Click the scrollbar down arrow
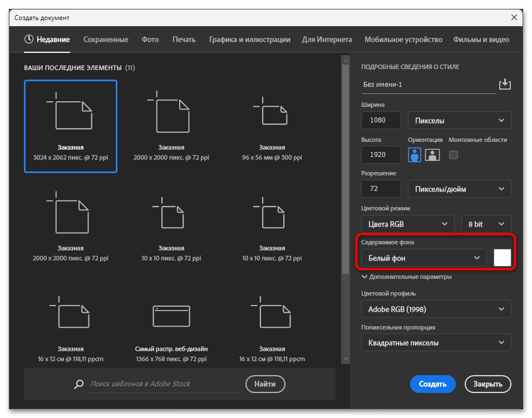This screenshot has width=532, height=418. tap(346, 358)
